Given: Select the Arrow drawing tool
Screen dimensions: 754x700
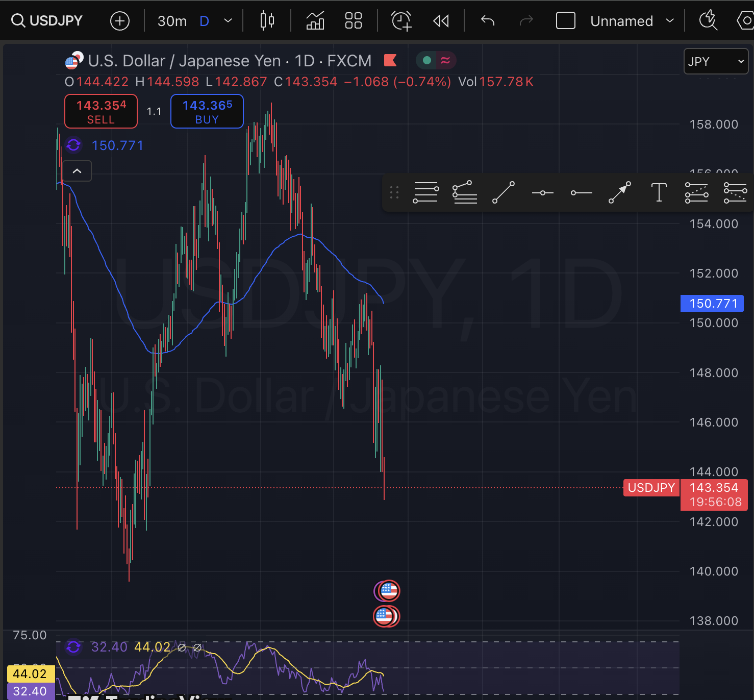Looking at the screenshot, I should [x=620, y=192].
